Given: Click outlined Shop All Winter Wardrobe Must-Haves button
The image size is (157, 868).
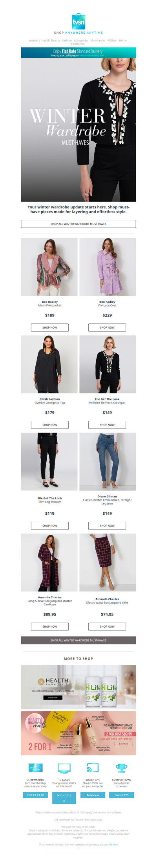Looking at the screenshot, I should [78, 224].
